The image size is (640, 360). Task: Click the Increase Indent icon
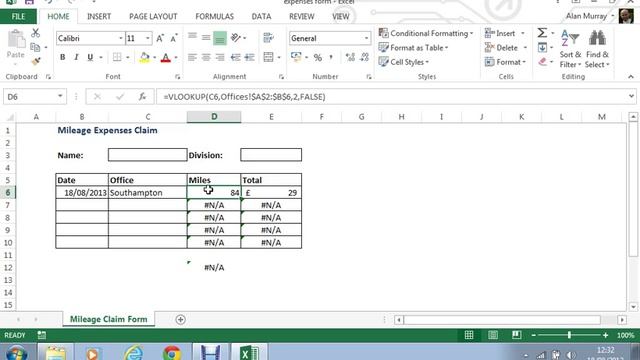(x=249, y=57)
